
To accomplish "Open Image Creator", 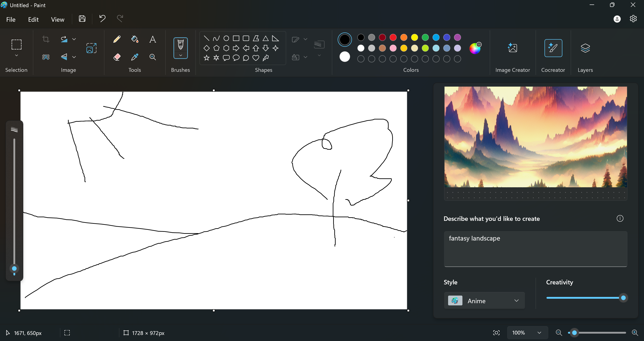I will 513,48.
